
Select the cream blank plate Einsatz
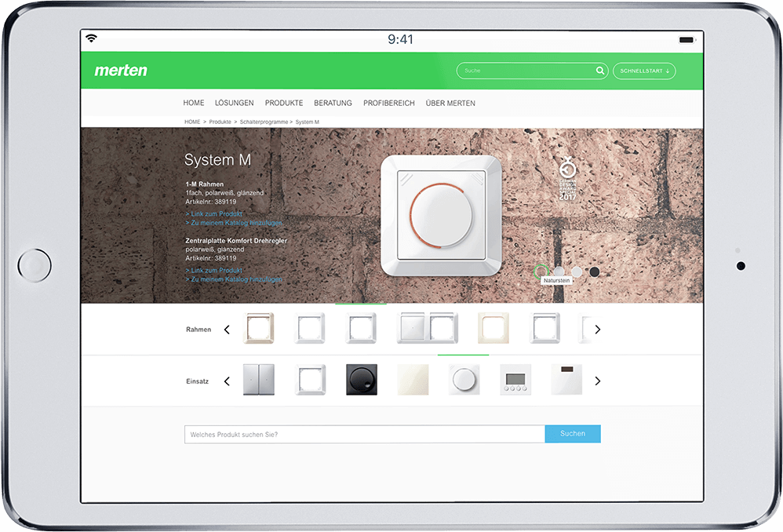[413, 380]
